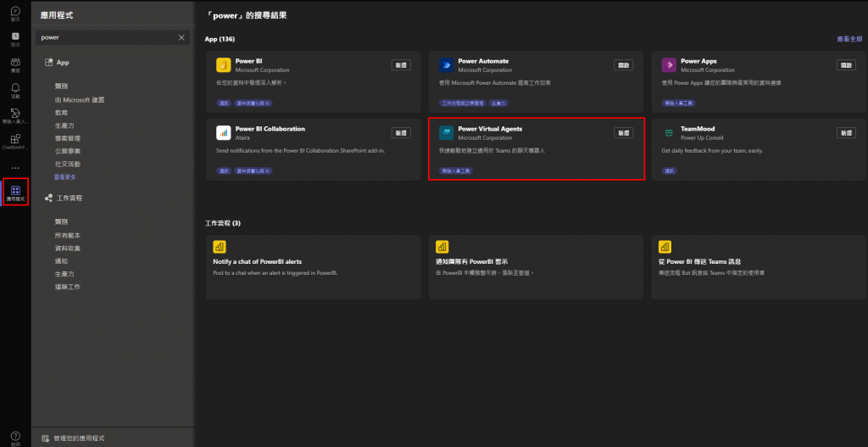Clear the 'power' search with the X icon

[x=181, y=37]
